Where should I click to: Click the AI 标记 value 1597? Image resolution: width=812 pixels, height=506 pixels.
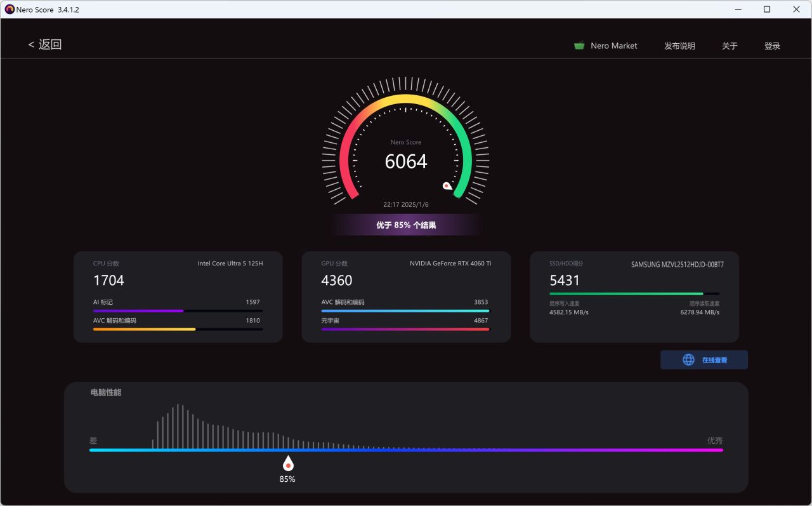tap(253, 302)
